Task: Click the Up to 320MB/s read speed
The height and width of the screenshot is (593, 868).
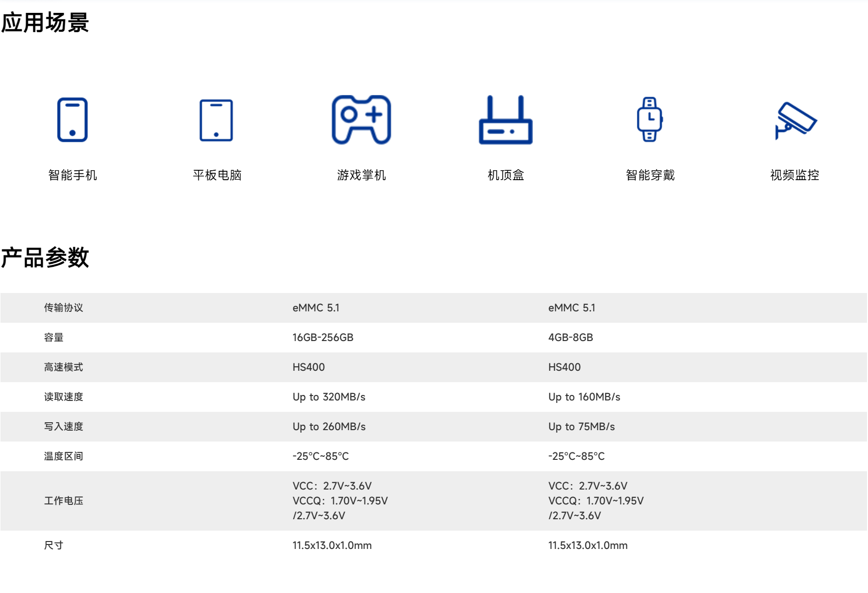Action: 329,397
